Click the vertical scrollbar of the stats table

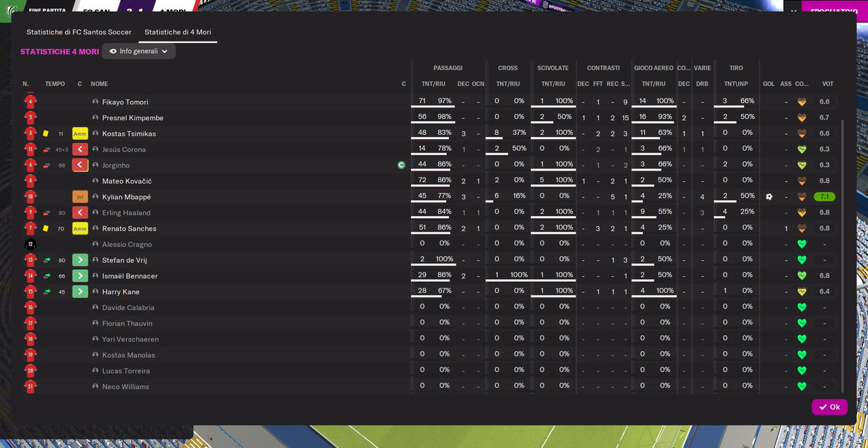tap(843, 256)
